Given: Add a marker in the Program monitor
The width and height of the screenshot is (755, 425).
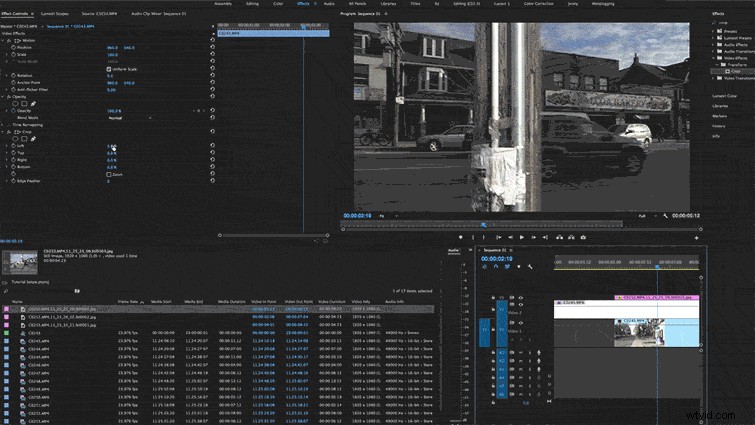Looking at the screenshot, I should point(461,237).
